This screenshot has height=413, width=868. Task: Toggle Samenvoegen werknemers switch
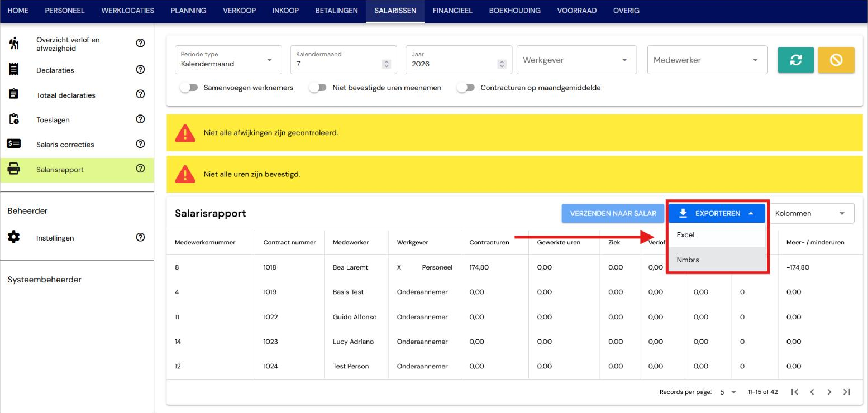[189, 88]
